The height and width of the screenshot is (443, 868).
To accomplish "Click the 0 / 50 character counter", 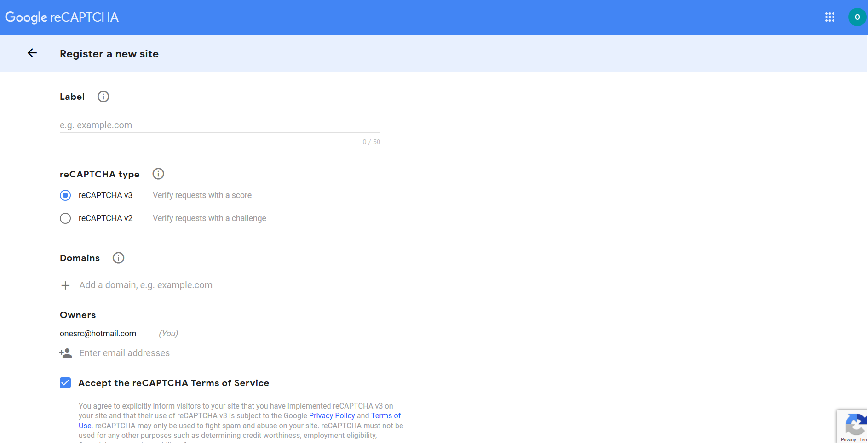I will point(371,142).
